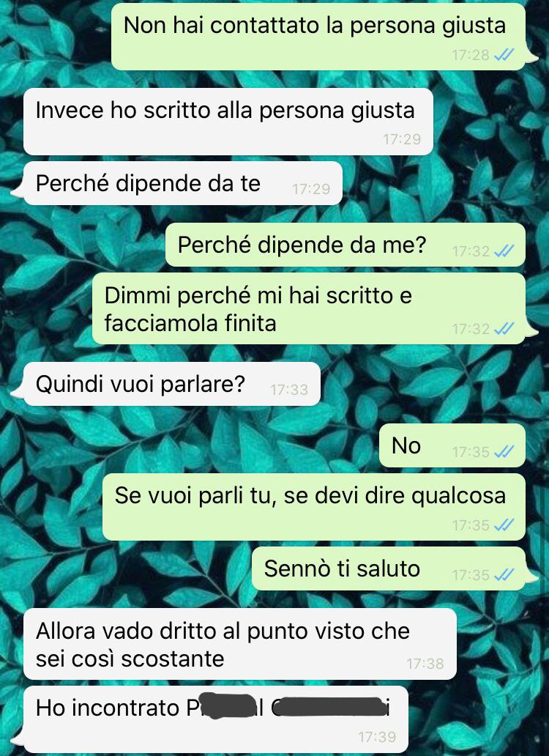549x756 pixels.
Task: Tap the 'Se vuoi parli tu, se devi dire qualcosa' message
Action: (x=314, y=507)
